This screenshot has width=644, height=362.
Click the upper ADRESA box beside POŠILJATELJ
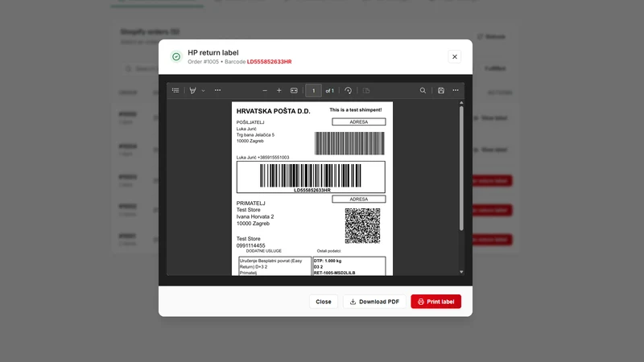coord(358,122)
